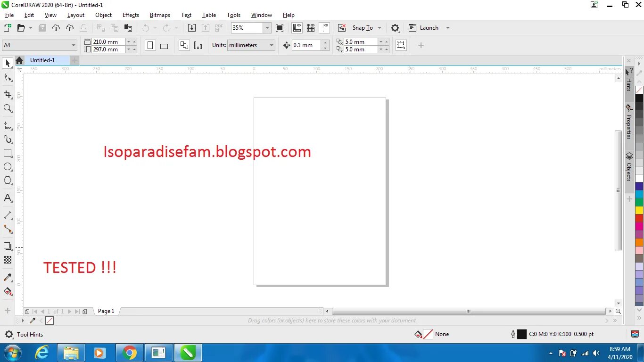
Task: Click the Page 1 tab
Action: pyautogui.click(x=106, y=311)
